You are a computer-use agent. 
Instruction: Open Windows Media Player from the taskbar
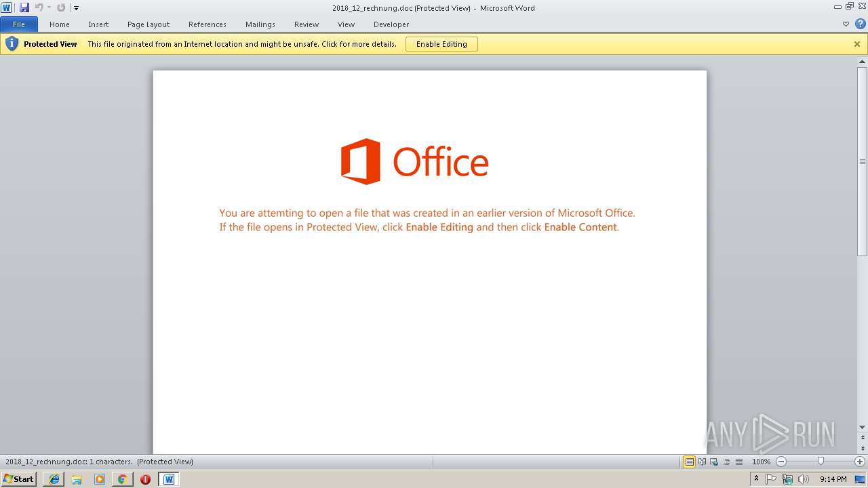pos(100,479)
